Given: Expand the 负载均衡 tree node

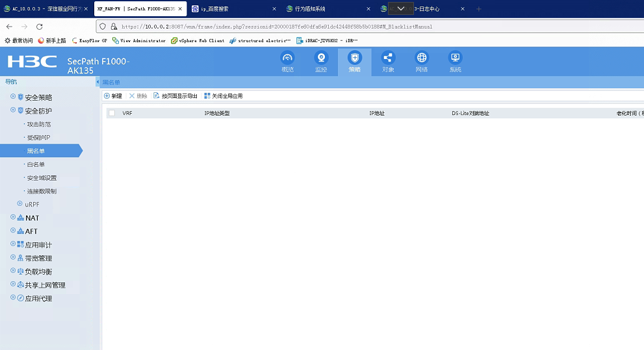Looking at the screenshot, I should point(13,271).
